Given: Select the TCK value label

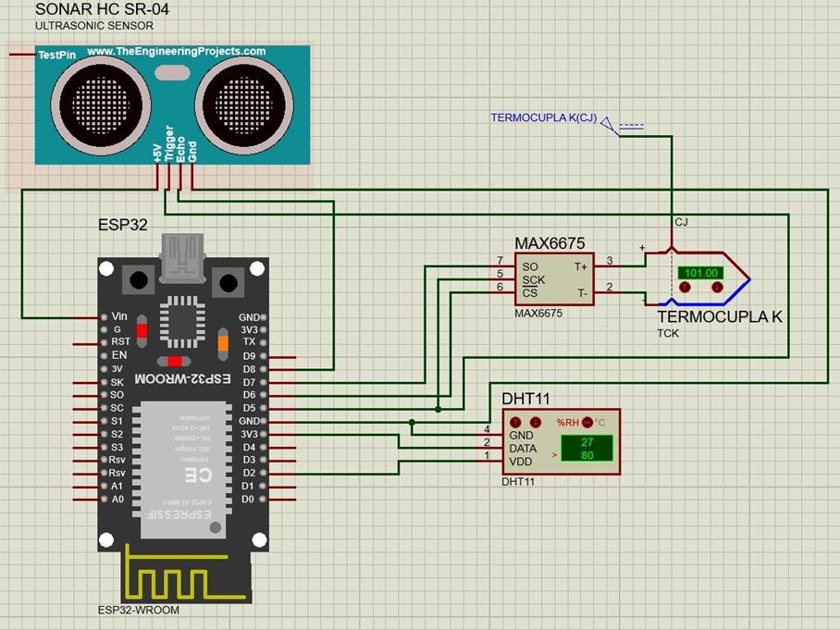Looking at the screenshot, I should click(668, 333).
